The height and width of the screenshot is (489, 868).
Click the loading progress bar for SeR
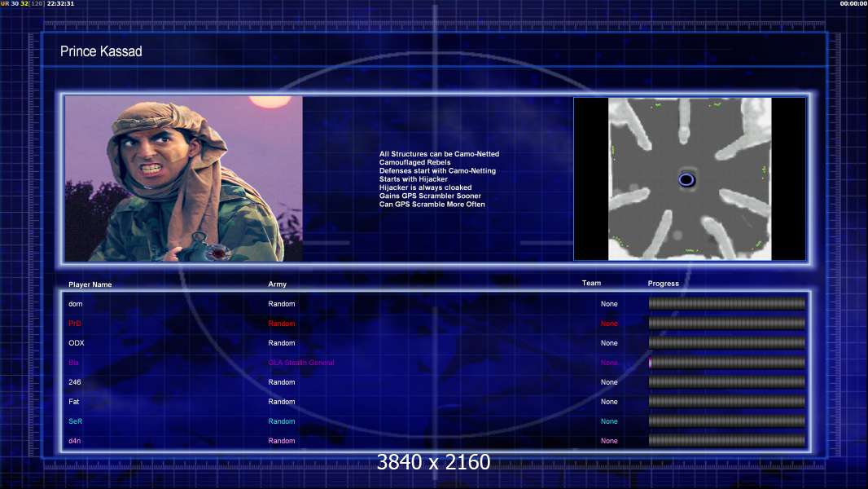[x=727, y=421]
